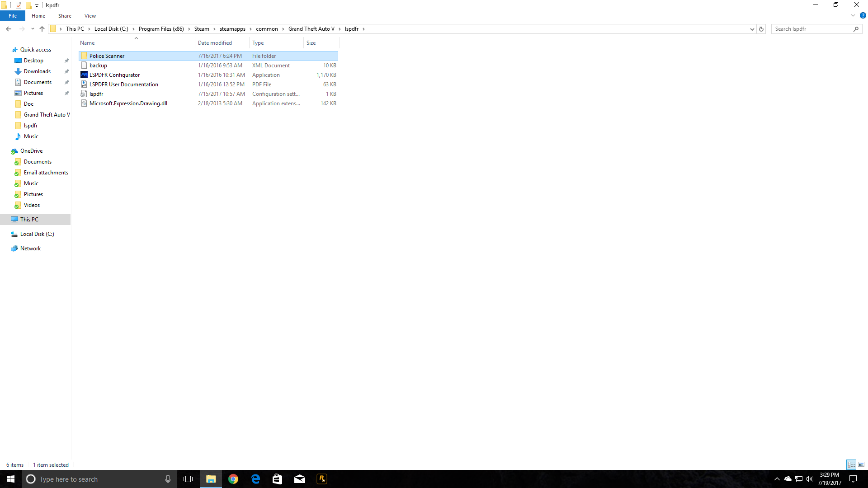Open the View ribbon tab
The width and height of the screenshot is (868, 488).
click(90, 16)
